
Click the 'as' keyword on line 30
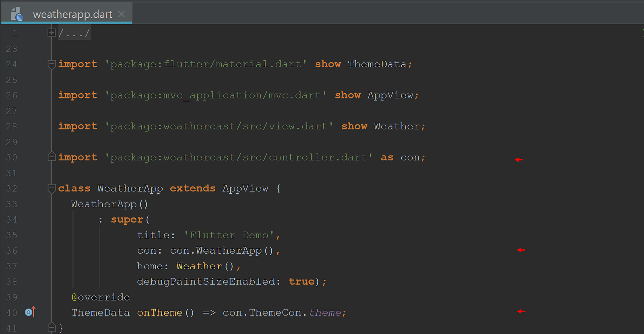pos(387,158)
